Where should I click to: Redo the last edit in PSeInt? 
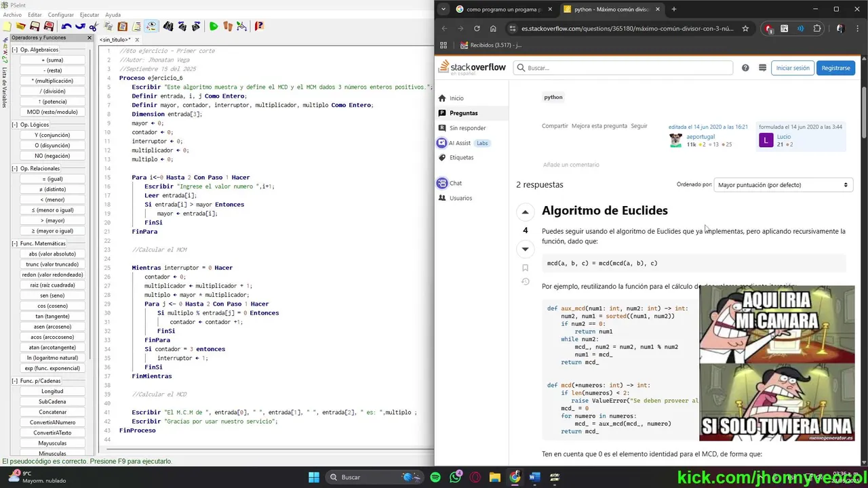[80, 26]
